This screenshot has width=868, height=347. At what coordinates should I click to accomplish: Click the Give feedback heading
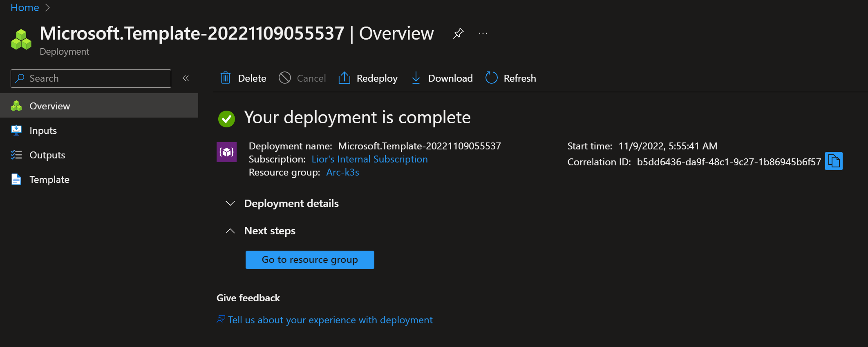tap(248, 298)
